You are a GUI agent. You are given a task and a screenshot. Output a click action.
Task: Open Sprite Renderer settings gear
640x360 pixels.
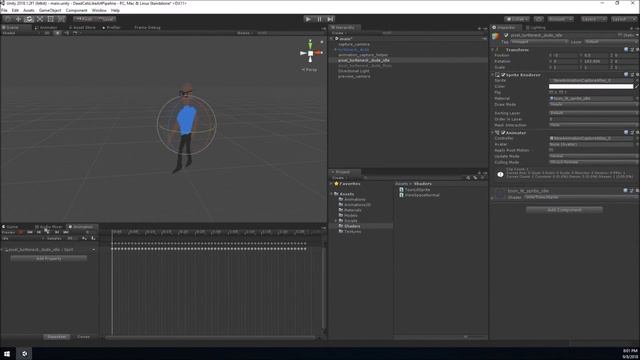637,75
